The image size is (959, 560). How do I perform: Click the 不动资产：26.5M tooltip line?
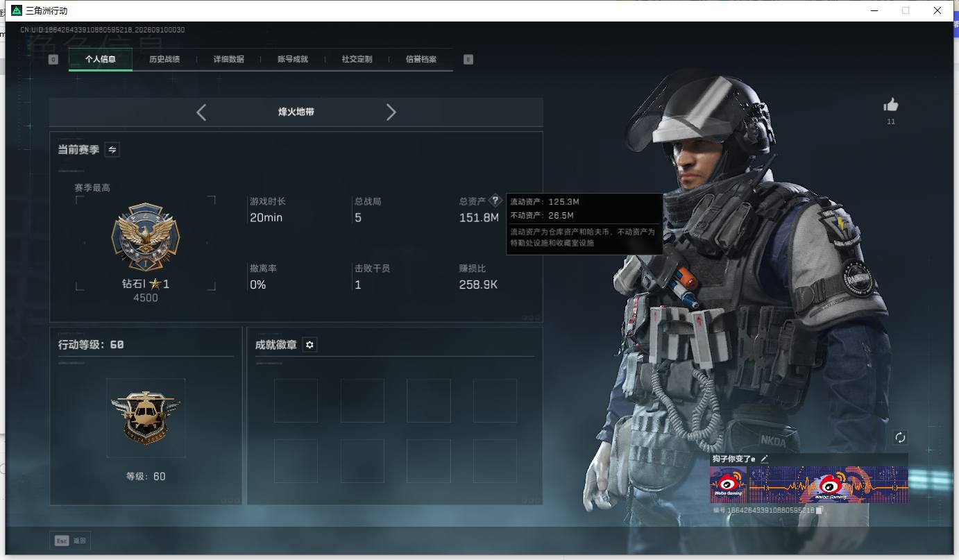(x=542, y=215)
